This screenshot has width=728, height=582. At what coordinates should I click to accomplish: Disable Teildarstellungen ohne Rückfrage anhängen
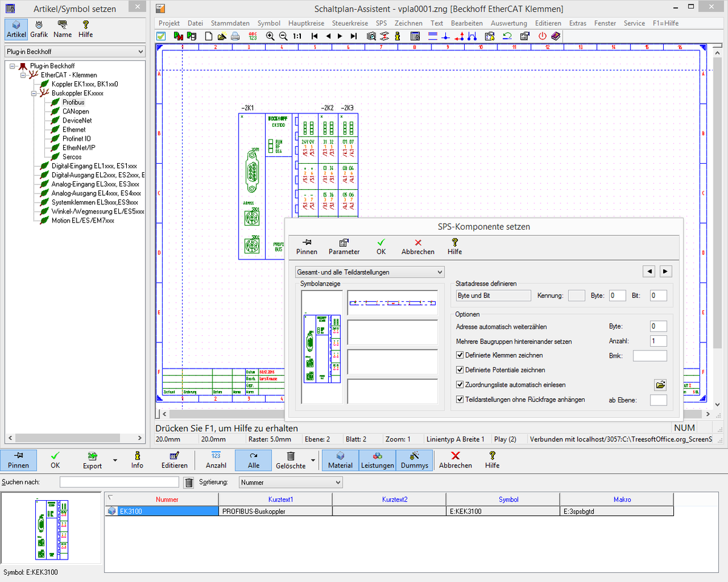(460, 400)
